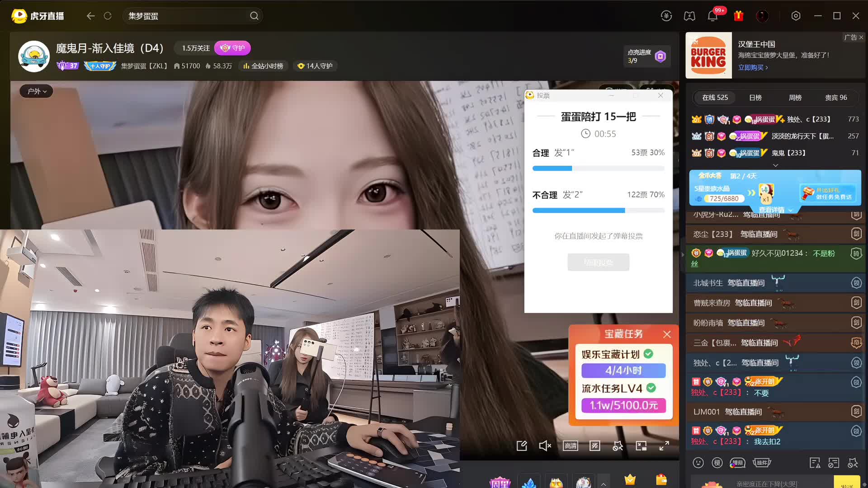Open mini-window playback mode
This screenshot has height=488, width=868.
click(641, 446)
